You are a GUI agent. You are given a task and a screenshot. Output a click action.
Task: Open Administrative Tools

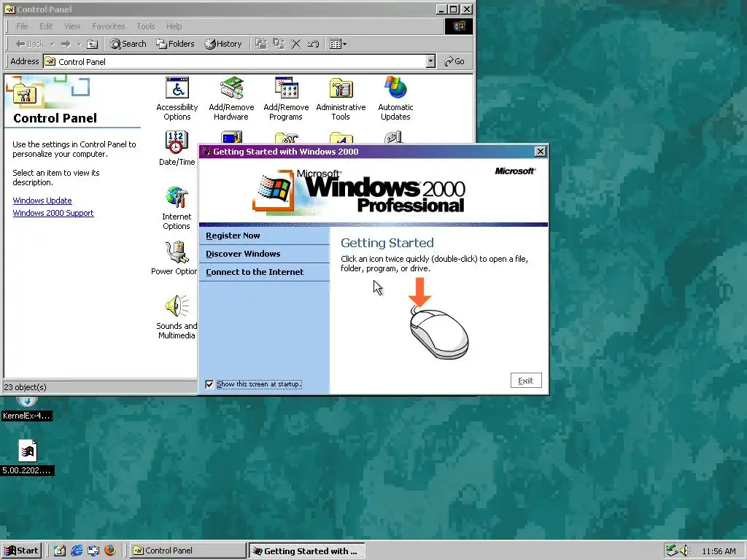tap(341, 99)
